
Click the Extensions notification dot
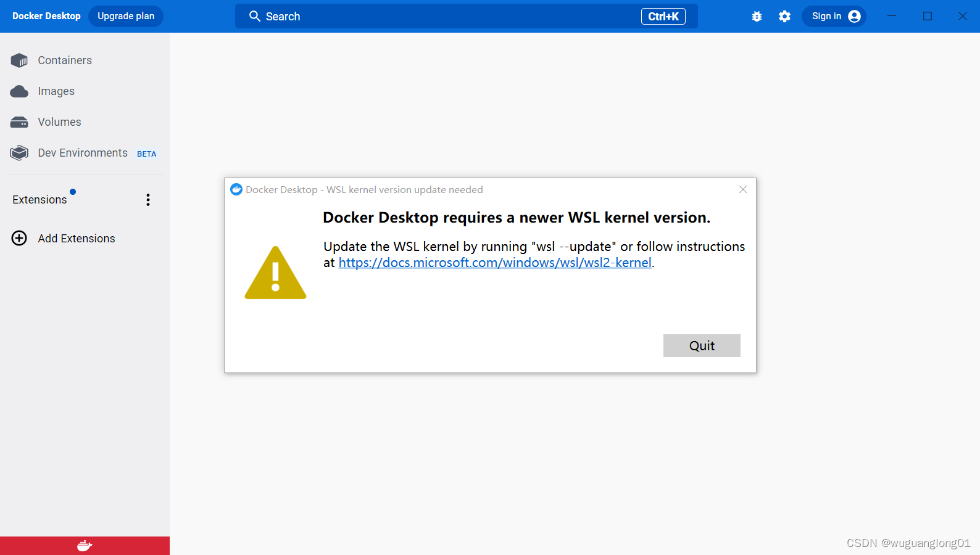tap(72, 191)
